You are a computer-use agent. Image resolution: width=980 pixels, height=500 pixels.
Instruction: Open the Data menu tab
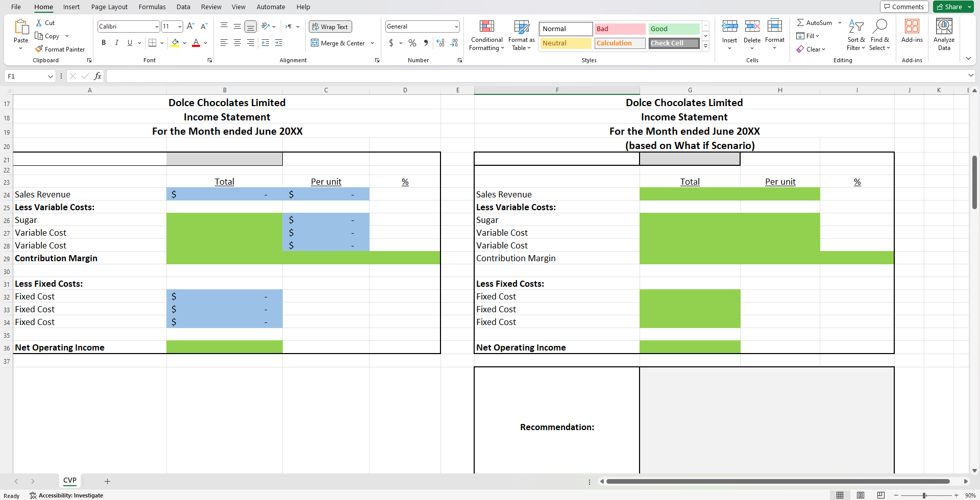pos(183,7)
